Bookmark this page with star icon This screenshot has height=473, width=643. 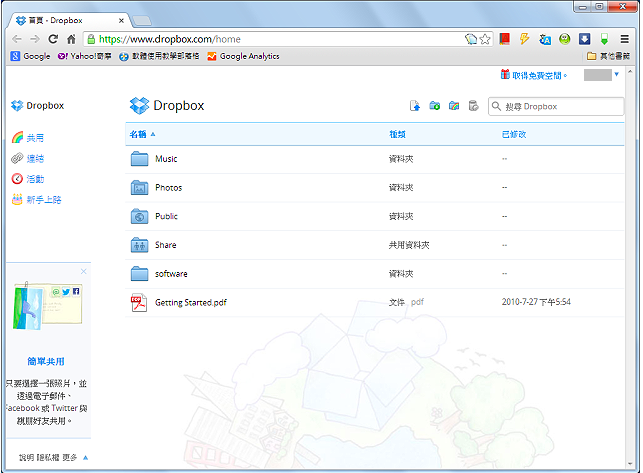coord(485,39)
